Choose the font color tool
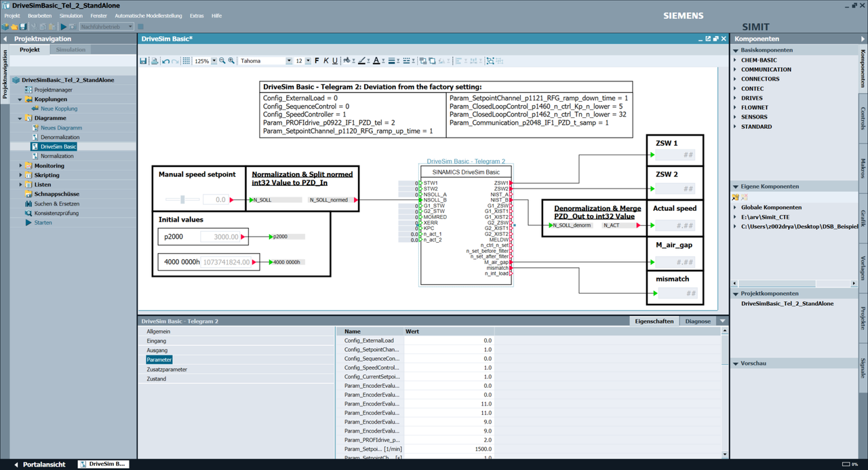Viewport: 868px width, 470px height. 376,61
